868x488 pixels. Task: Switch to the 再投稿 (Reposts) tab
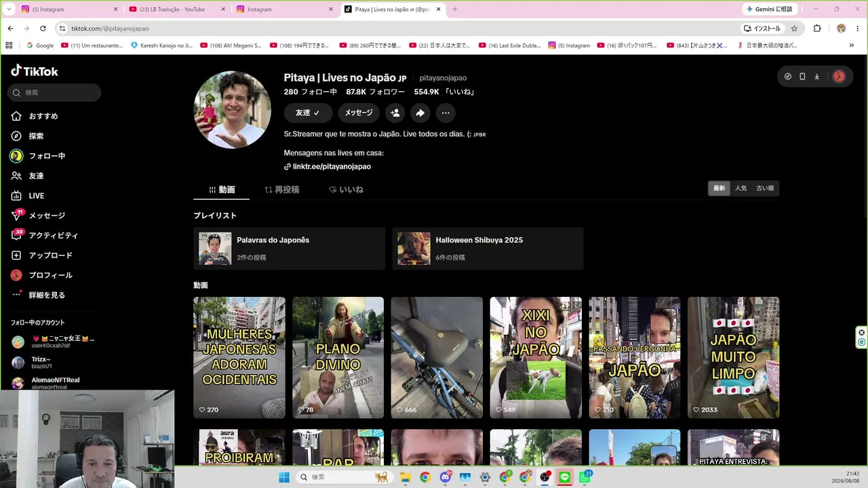point(281,190)
